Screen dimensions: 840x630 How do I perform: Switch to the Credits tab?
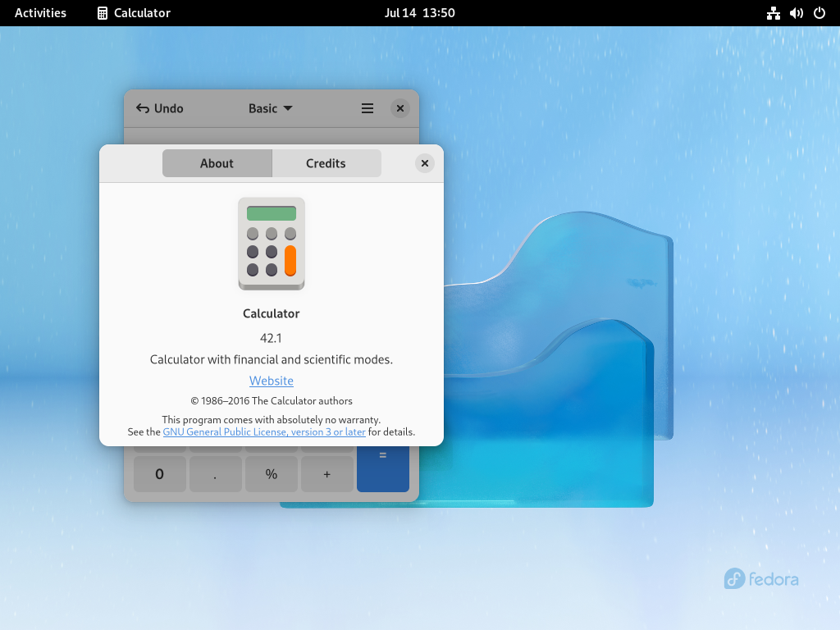click(x=326, y=163)
